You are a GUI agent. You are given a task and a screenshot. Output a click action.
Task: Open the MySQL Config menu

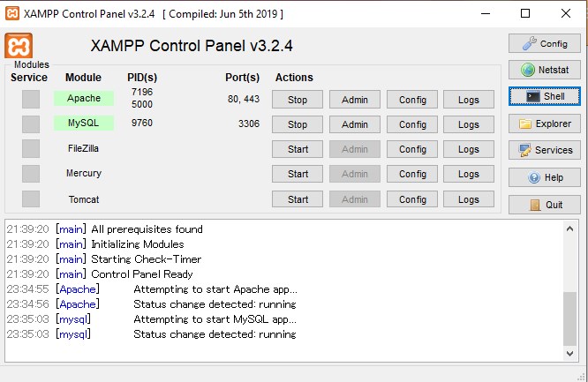(412, 124)
